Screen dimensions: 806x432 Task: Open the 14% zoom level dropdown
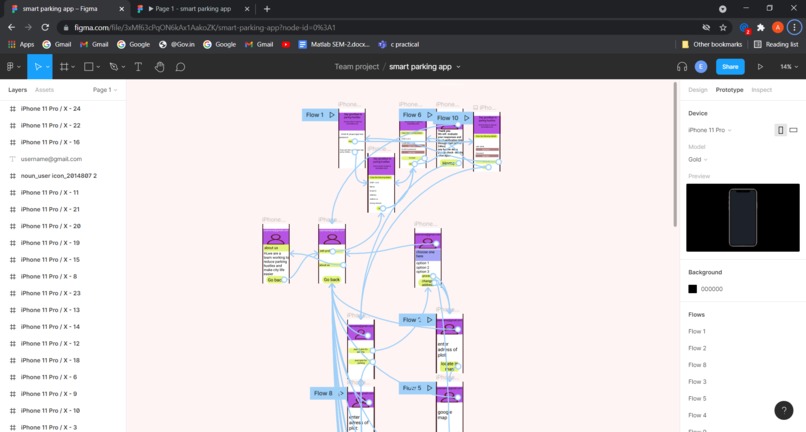789,67
